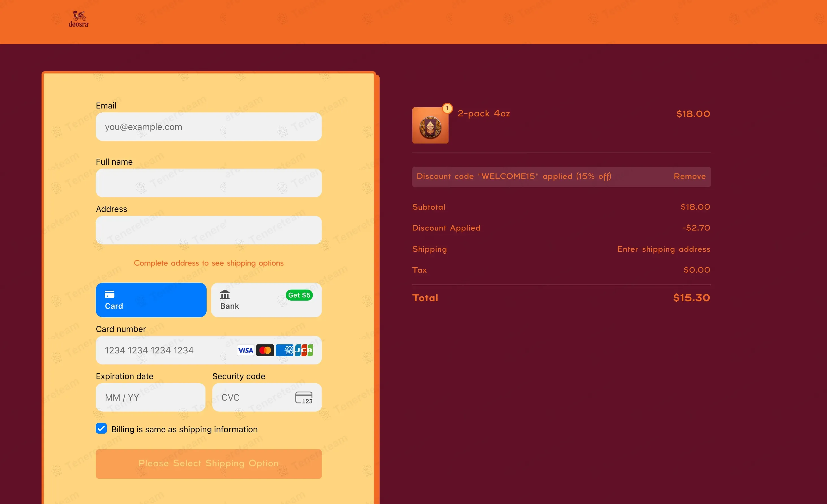This screenshot has width=827, height=504.
Task: Click the Mastercard icon
Action: (x=265, y=350)
